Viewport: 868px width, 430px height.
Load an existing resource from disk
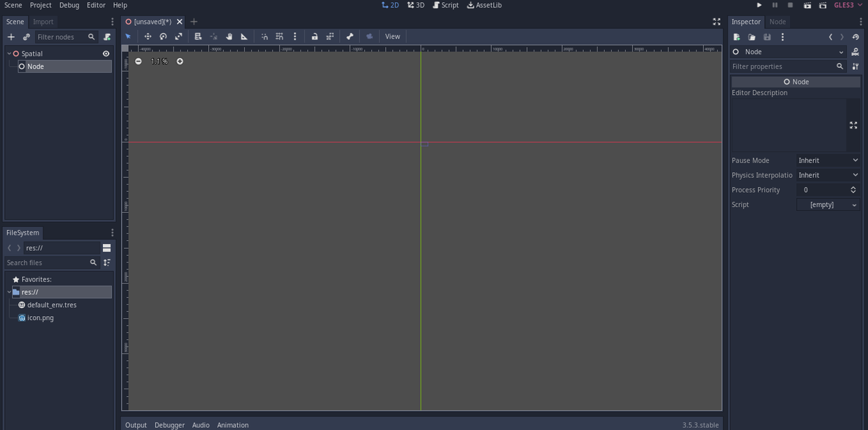752,37
